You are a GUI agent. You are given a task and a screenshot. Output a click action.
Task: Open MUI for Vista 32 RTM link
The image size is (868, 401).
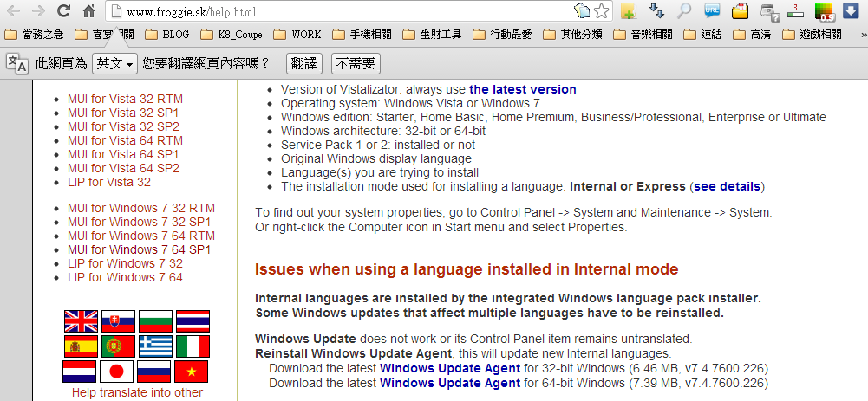coord(125,99)
